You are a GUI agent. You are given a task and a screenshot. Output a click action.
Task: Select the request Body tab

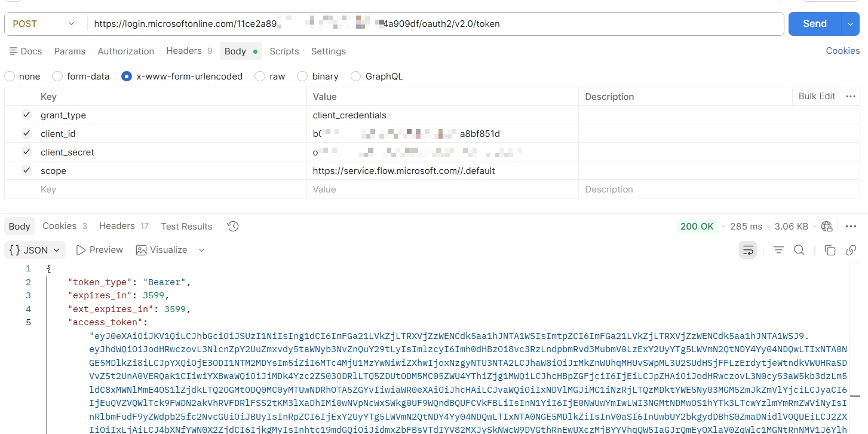[241, 51]
